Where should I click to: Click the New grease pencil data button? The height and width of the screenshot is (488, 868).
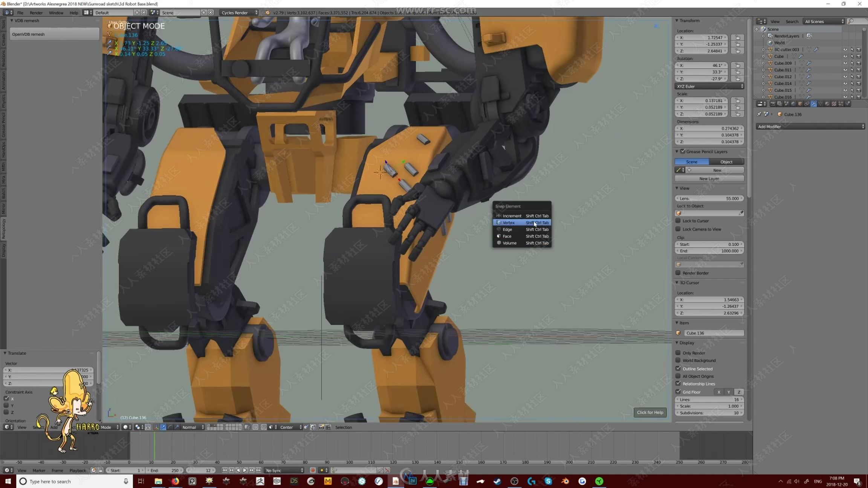(x=717, y=170)
